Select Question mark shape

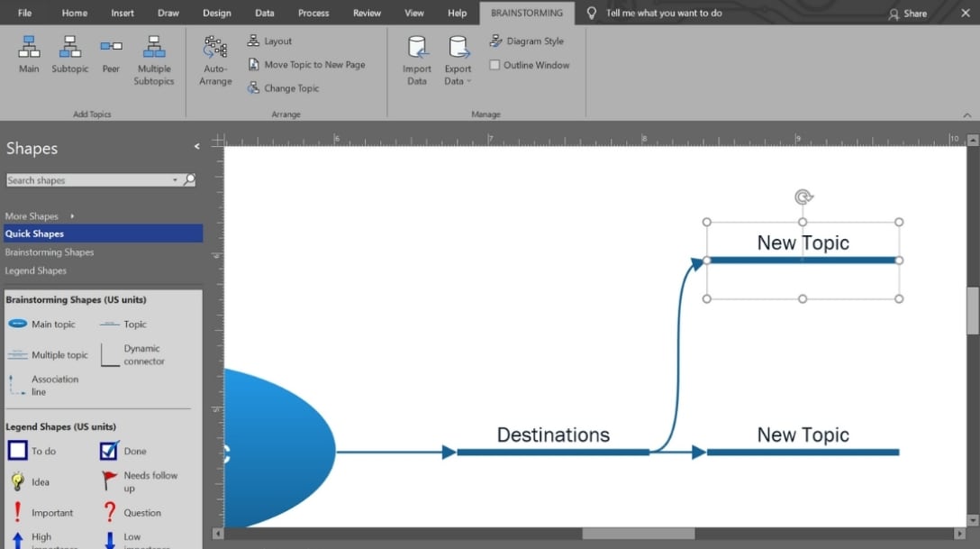132,512
